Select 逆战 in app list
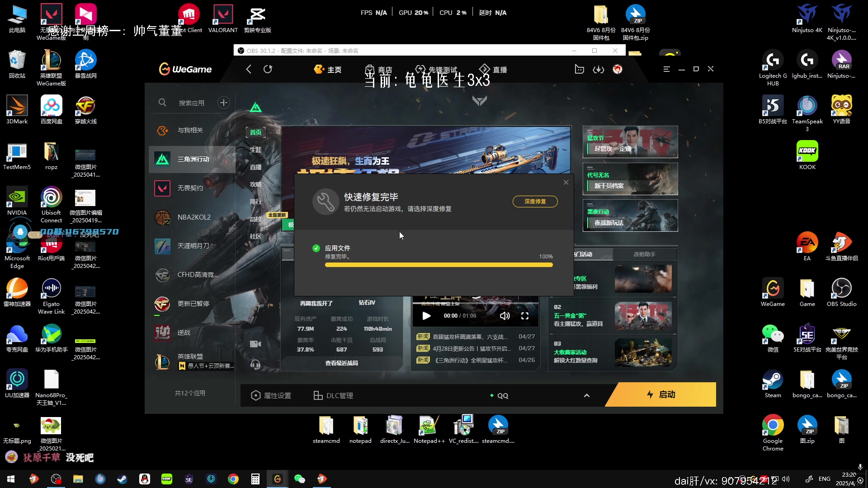The image size is (868, 488). [192, 333]
